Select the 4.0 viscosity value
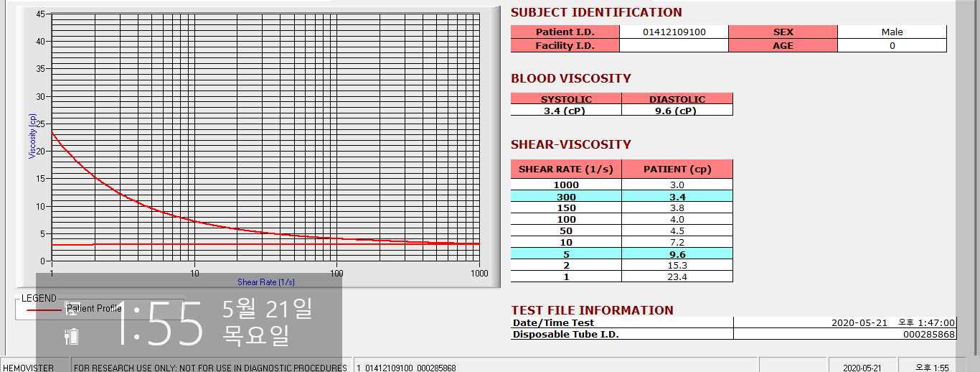 (x=677, y=219)
